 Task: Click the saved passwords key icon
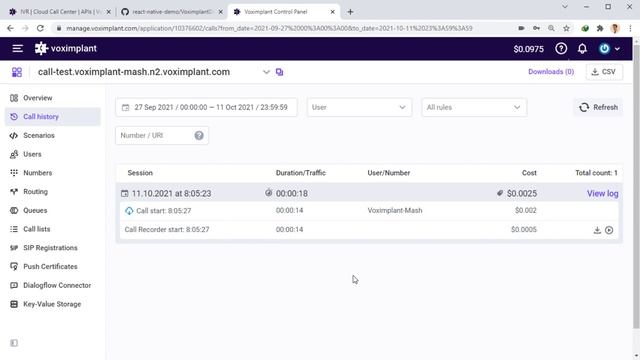[536, 28]
